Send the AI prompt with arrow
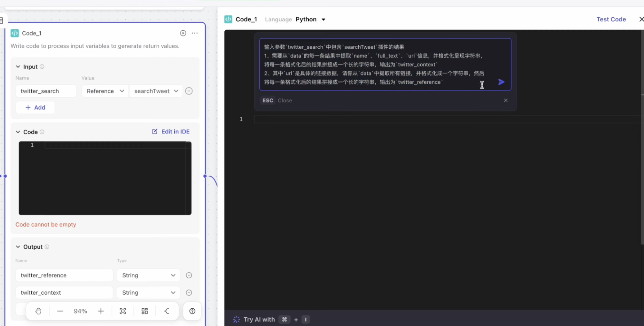 pyautogui.click(x=501, y=82)
